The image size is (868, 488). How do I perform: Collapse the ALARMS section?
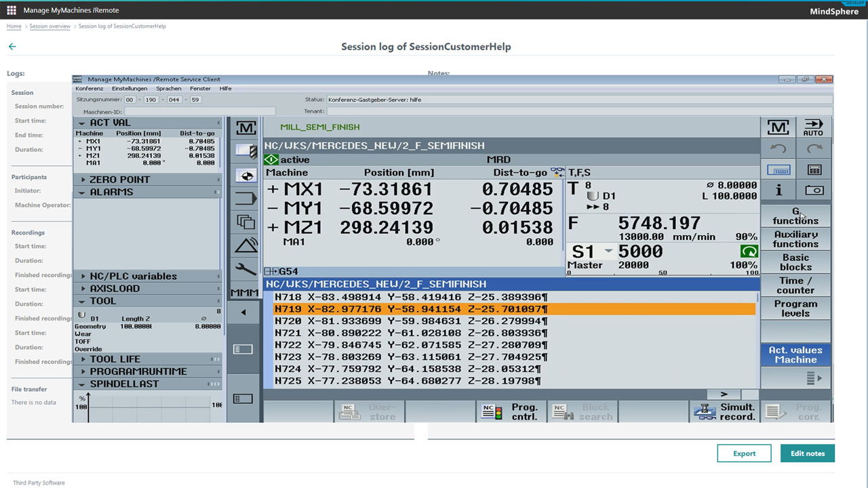(147, 192)
